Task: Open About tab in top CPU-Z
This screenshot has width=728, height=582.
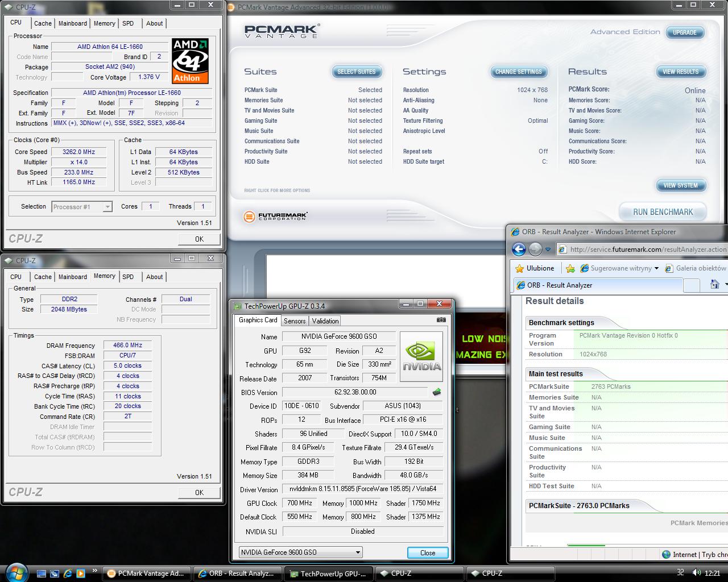Action: 155,23
